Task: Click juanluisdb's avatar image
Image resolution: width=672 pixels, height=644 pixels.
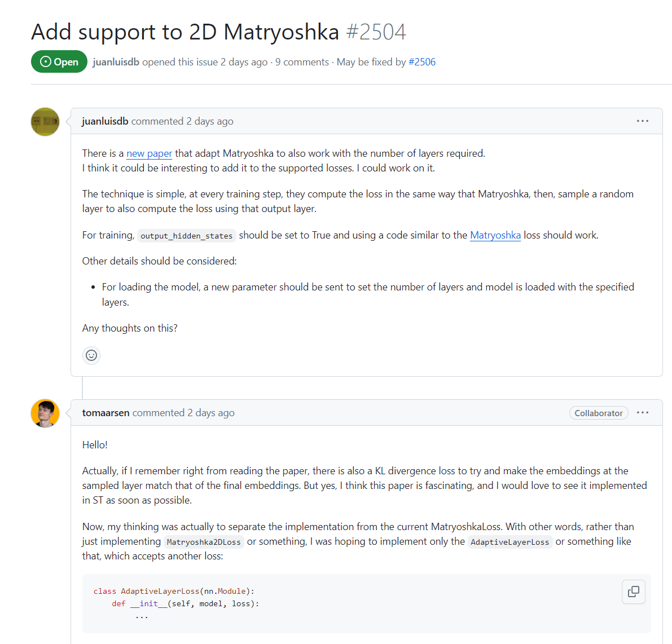Action: [45, 122]
